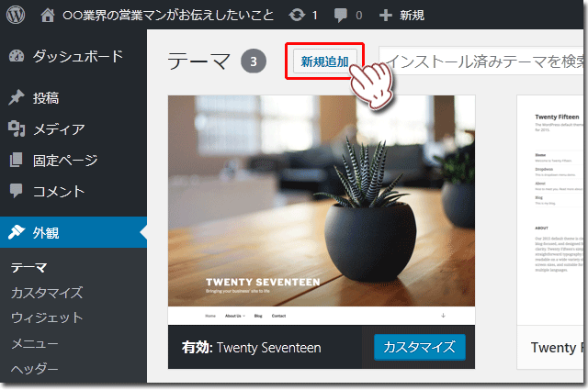Open テーマ submenu item

click(28, 267)
